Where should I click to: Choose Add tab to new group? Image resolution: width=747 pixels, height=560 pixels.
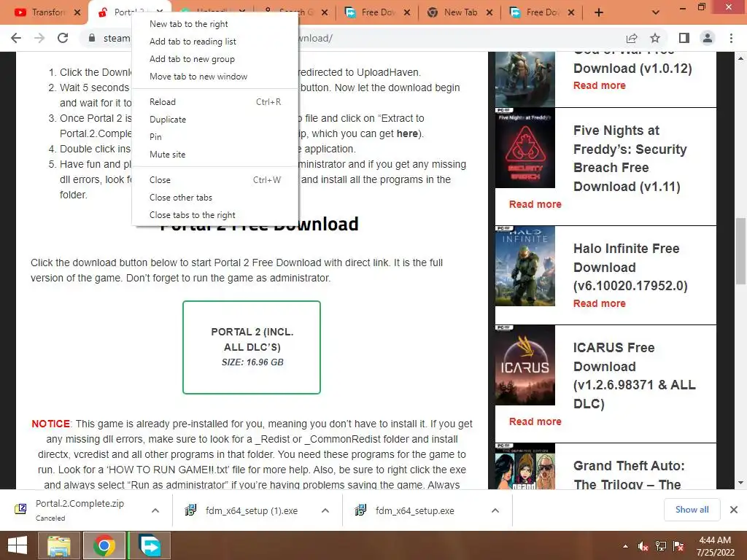215,59
